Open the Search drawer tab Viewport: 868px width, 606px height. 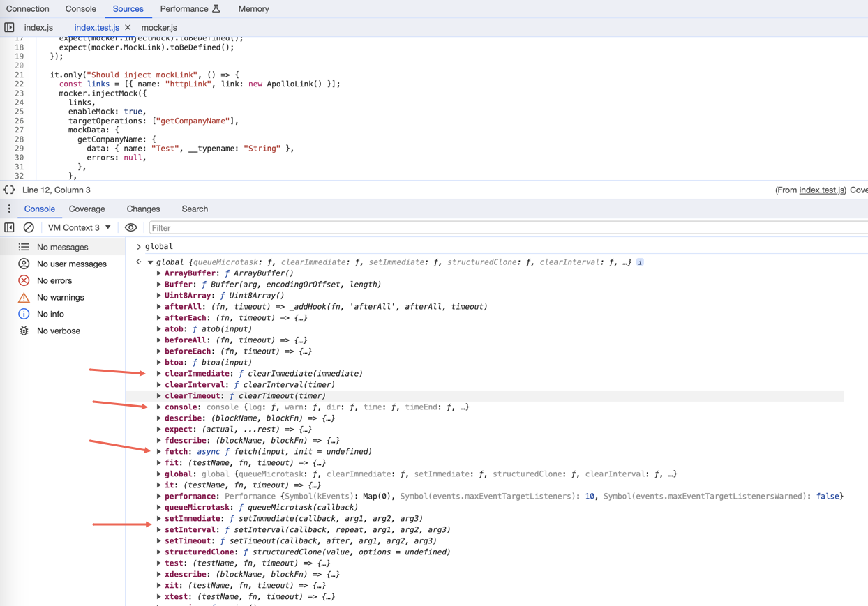(x=195, y=209)
